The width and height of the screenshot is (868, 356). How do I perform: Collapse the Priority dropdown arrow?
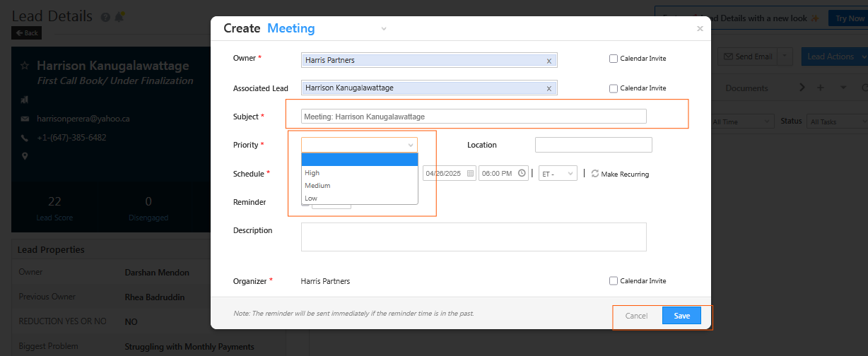411,145
